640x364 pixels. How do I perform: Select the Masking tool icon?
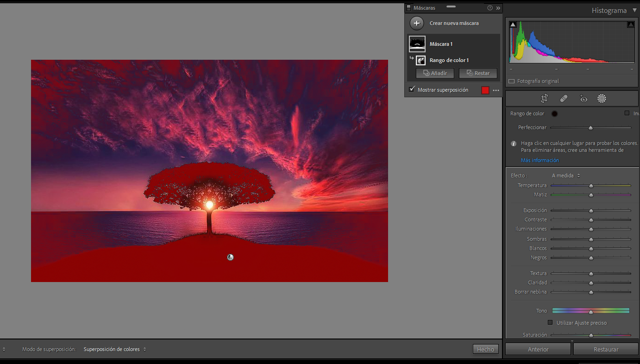[602, 98]
